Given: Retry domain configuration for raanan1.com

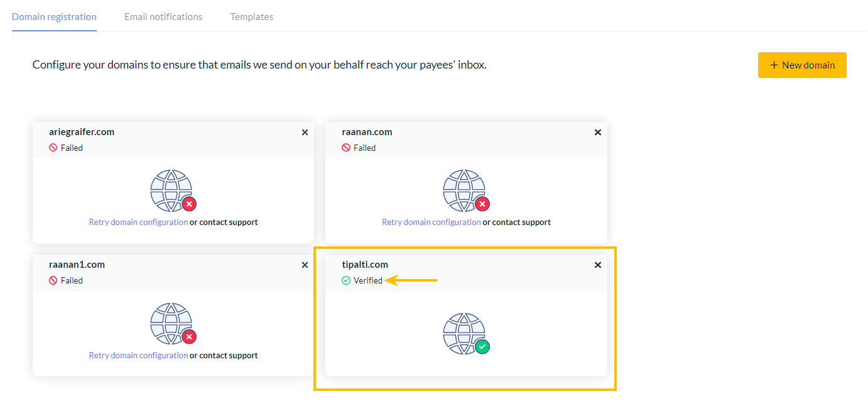Looking at the screenshot, I should tap(138, 355).
